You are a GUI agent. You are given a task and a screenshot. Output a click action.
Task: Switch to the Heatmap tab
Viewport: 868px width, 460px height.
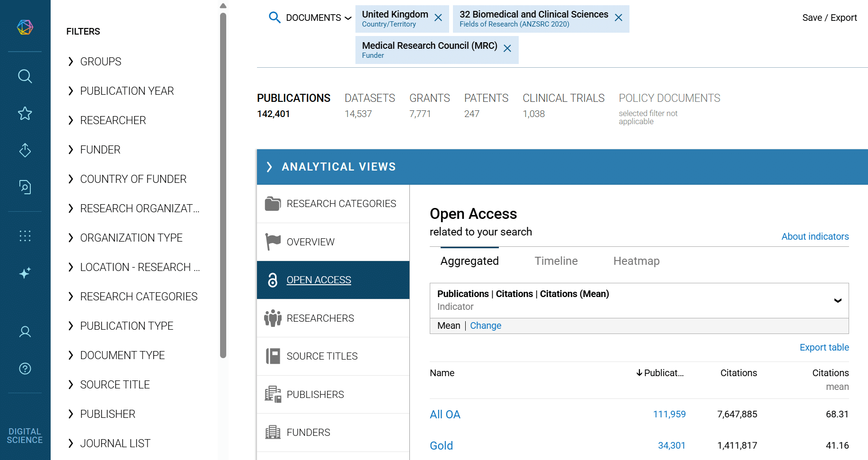(x=636, y=261)
